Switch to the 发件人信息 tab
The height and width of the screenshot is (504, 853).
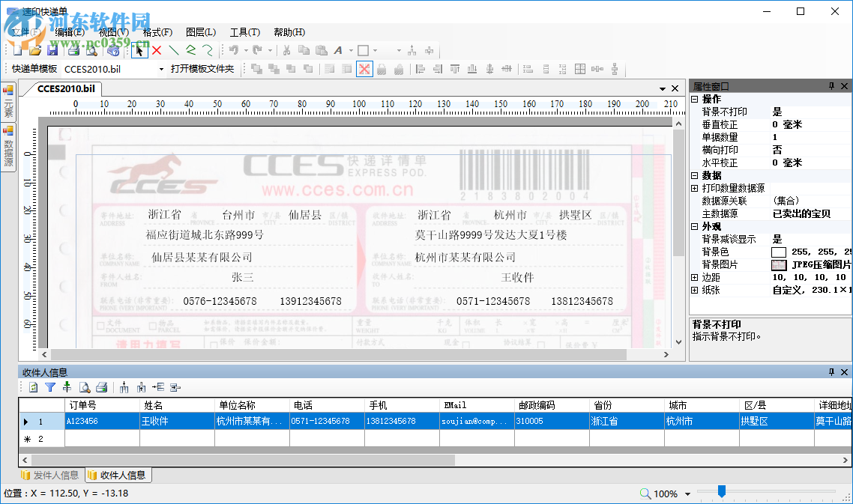click(49, 475)
